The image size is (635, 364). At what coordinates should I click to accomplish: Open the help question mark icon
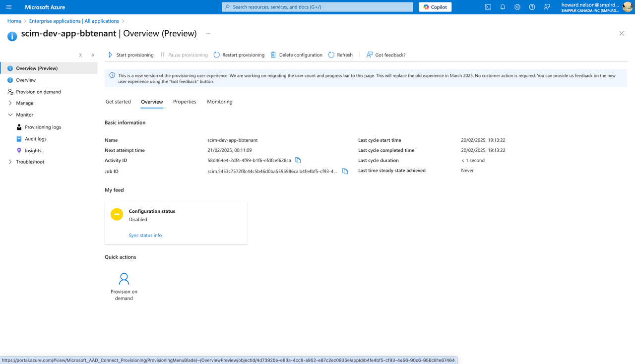532,7
